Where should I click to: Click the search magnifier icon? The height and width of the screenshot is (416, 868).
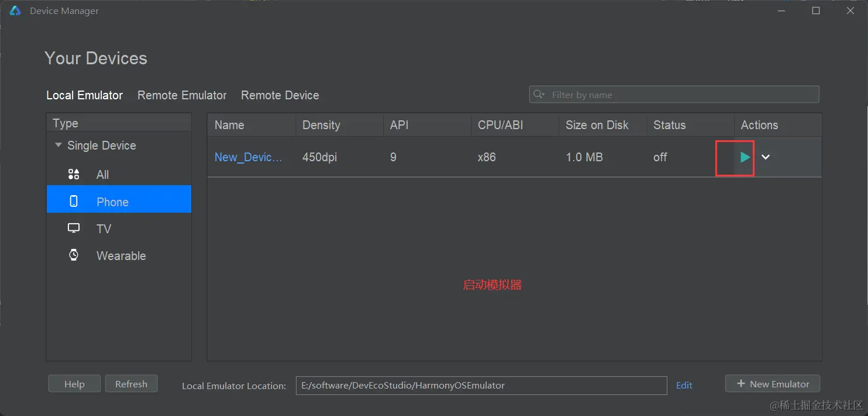click(539, 95)
